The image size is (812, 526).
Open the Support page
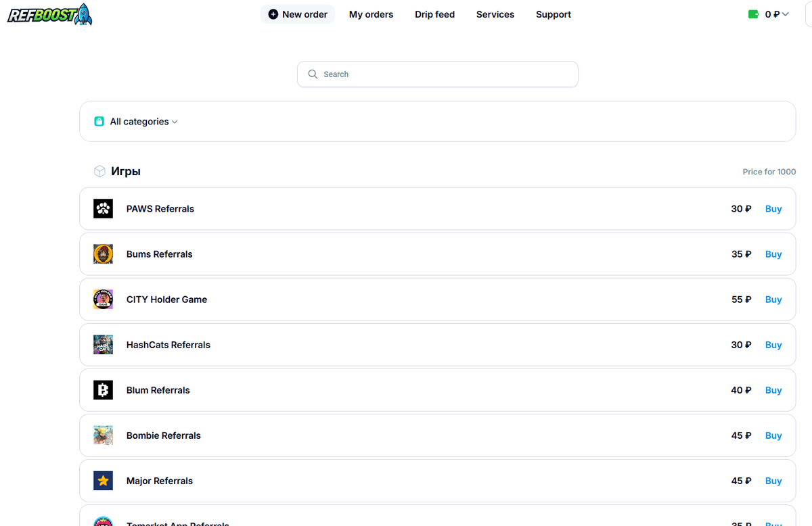(554, 14)
